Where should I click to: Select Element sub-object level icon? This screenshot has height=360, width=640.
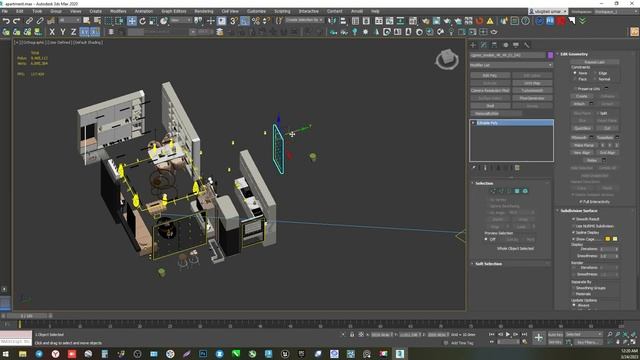pyautogui.click(x=525, y=191)
